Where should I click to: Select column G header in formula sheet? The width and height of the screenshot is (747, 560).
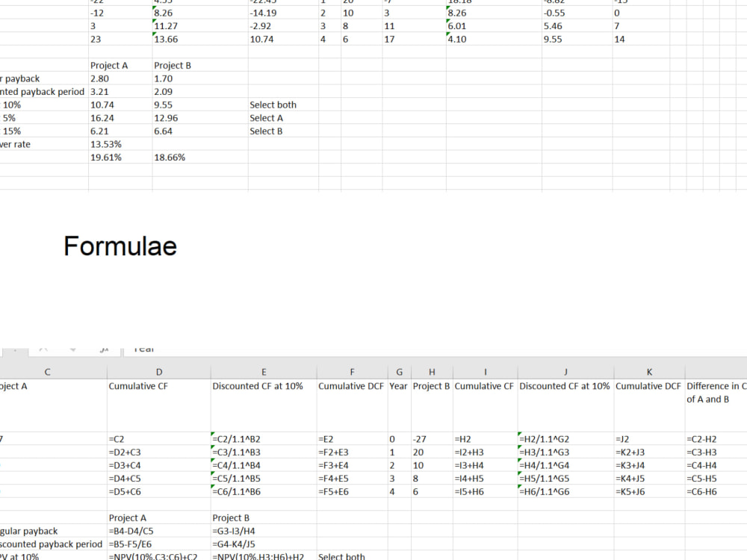(399, 372)
